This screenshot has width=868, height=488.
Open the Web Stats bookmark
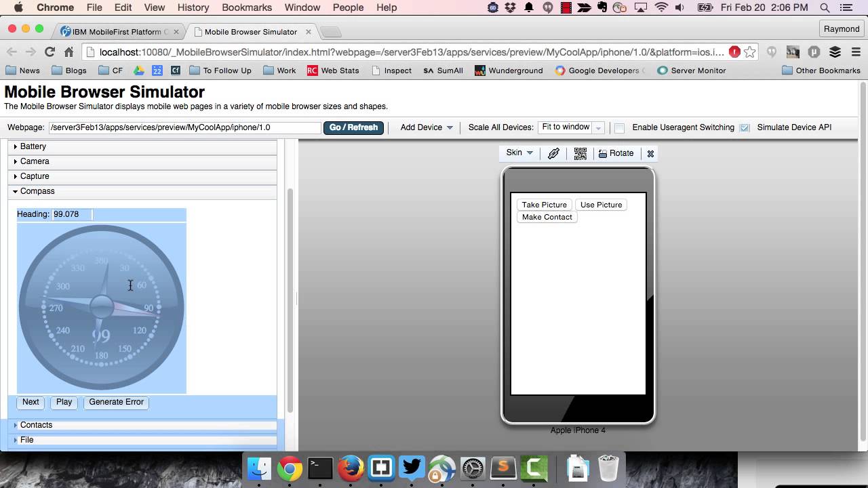pos(333,70)
